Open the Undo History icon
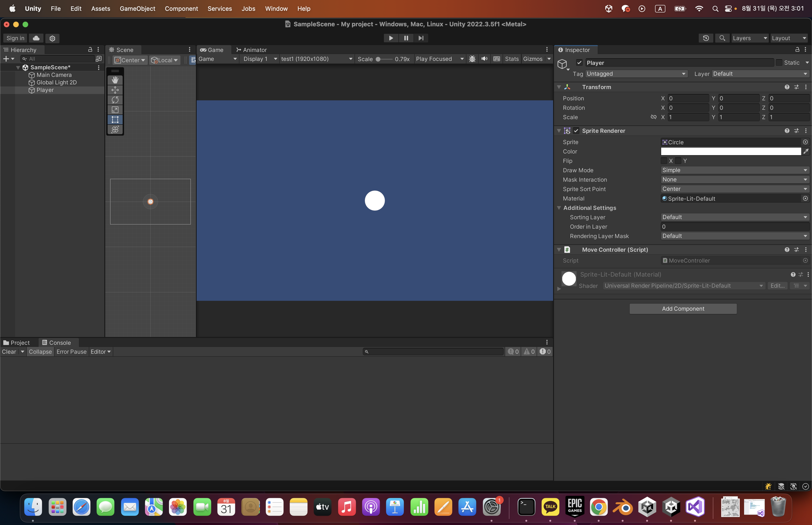This screenshot has height=525, width=812. coord(706,38)
